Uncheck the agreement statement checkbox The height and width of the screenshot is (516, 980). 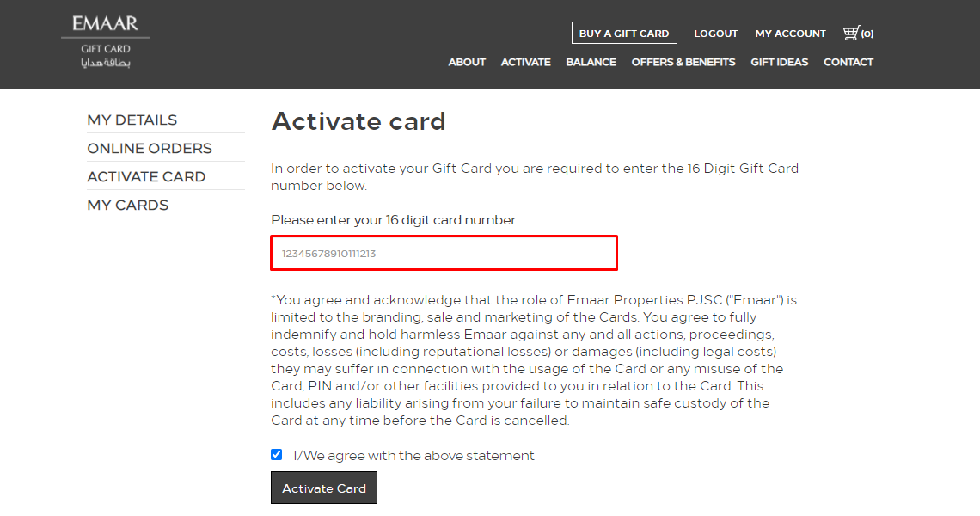click(x=276, y=455)
